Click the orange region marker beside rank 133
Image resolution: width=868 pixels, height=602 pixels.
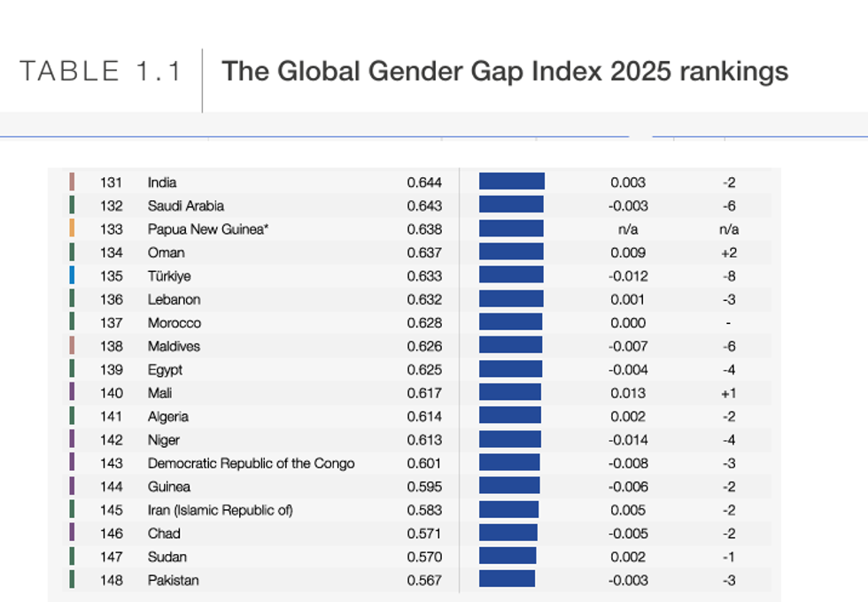72,229
